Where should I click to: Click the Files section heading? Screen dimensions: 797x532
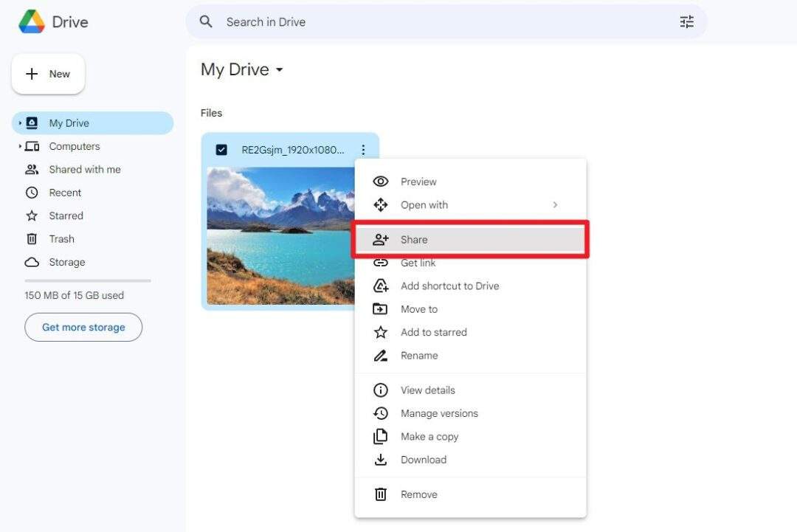click(212, 113)
